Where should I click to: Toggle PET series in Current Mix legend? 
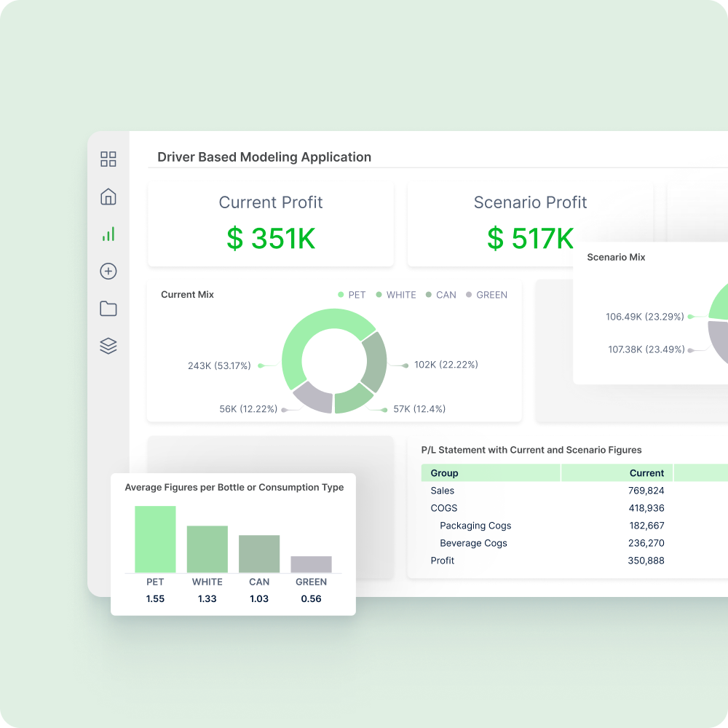352,295
